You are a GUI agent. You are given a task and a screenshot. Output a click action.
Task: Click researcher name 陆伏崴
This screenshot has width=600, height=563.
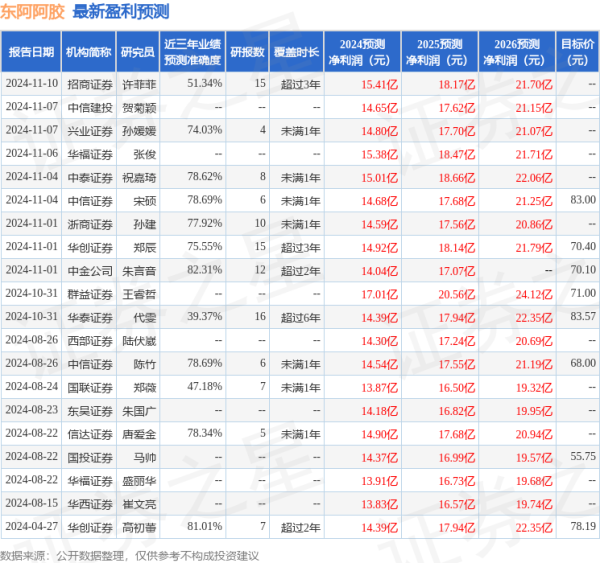[x=139, y=341]
